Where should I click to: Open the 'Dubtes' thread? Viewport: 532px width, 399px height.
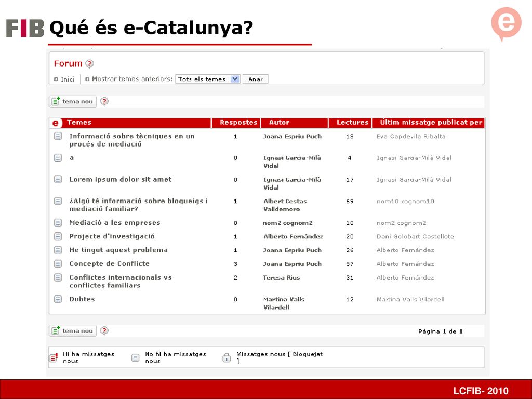(x=82, y=299)
